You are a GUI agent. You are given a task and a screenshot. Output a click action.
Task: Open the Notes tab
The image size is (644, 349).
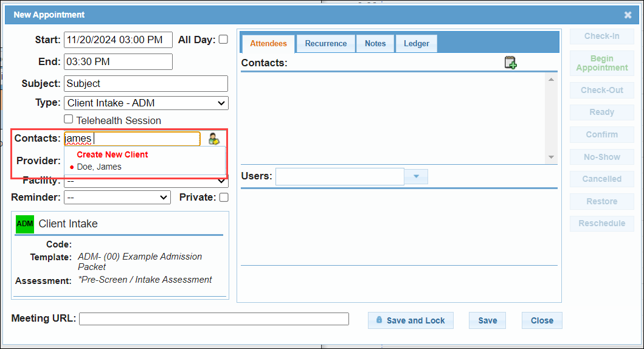(375, 44)
